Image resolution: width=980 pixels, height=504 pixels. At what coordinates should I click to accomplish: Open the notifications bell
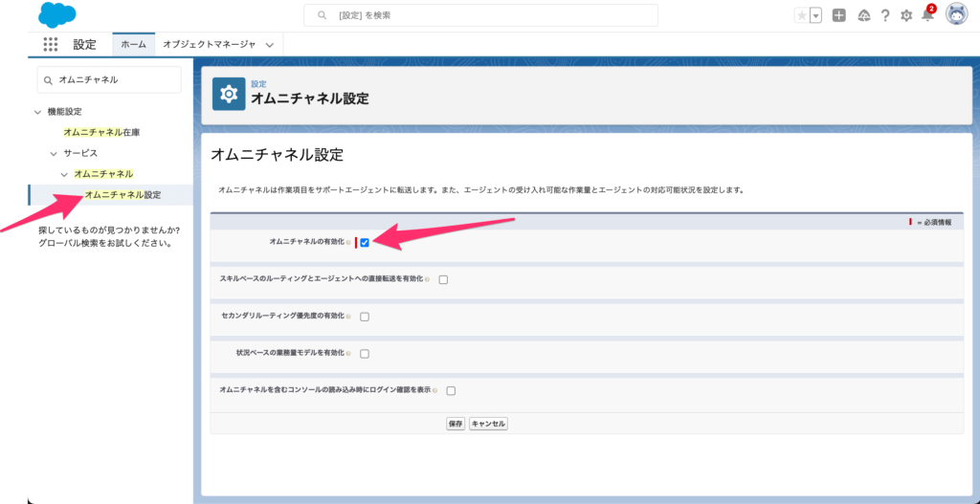[927, 15]
